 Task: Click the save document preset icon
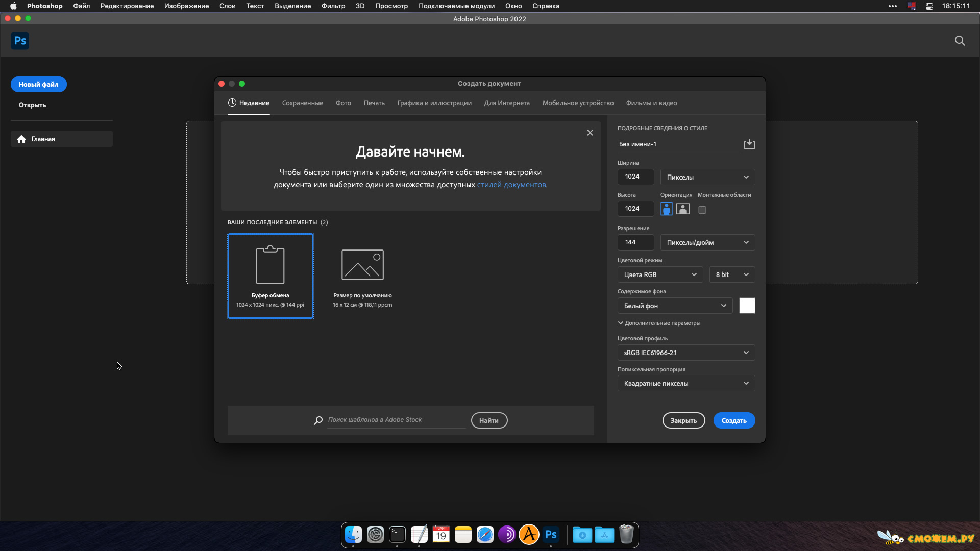[x=749, y=144]
